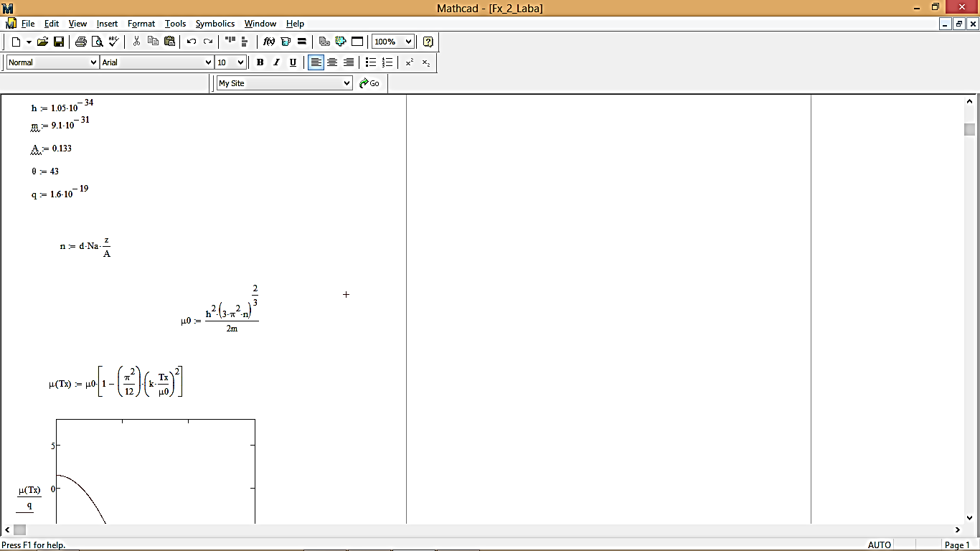Apply subscript formatting

pos(426,62)
